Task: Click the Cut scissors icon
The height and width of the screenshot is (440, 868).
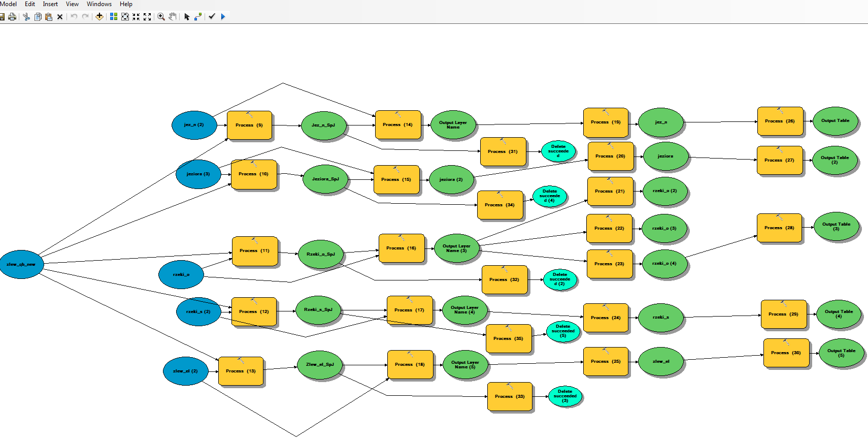Action: [26, 17]
